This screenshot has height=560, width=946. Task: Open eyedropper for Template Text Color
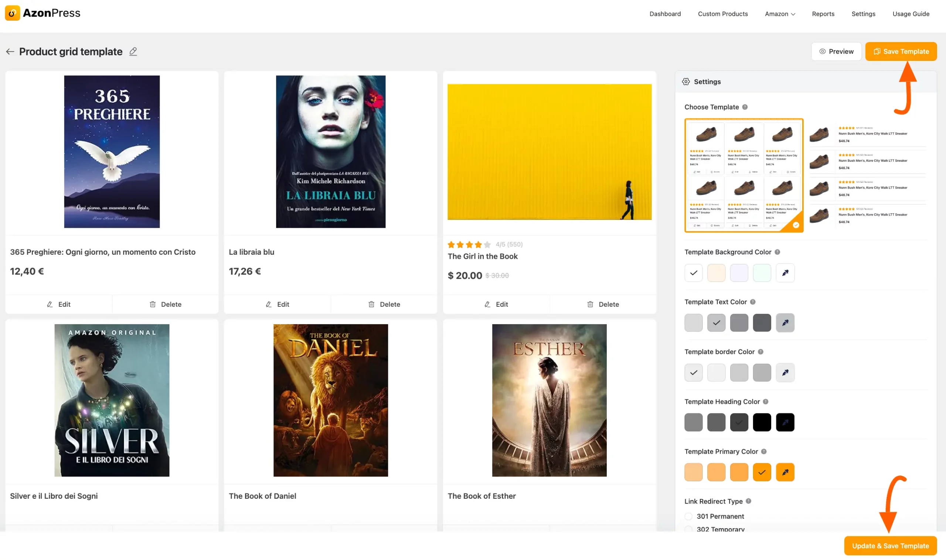click(785, 323)
